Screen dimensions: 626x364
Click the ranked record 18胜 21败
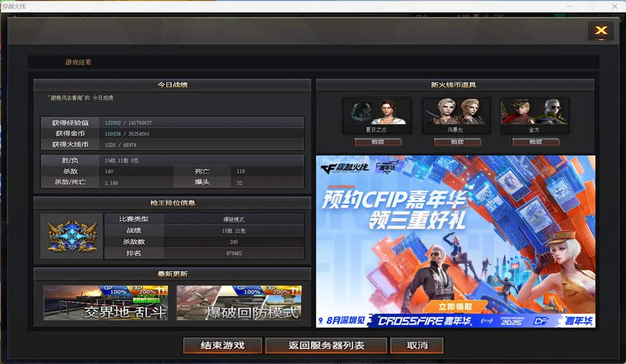234,231
